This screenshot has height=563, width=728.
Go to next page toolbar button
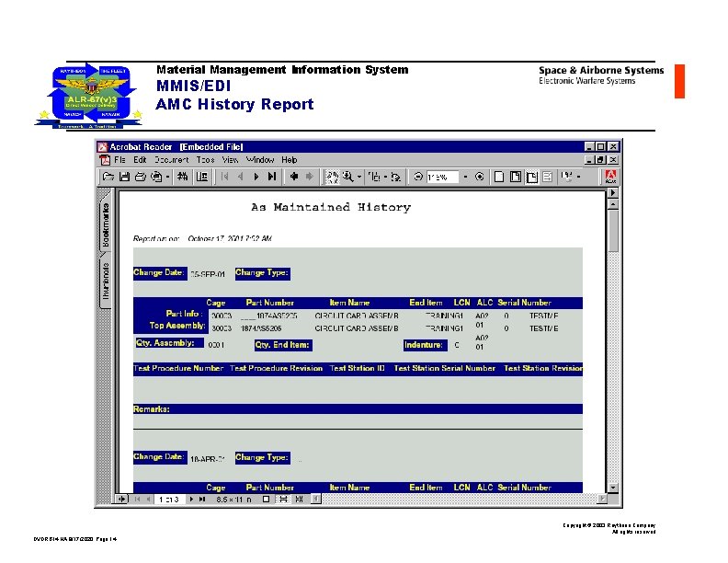[x=256, y=177]
